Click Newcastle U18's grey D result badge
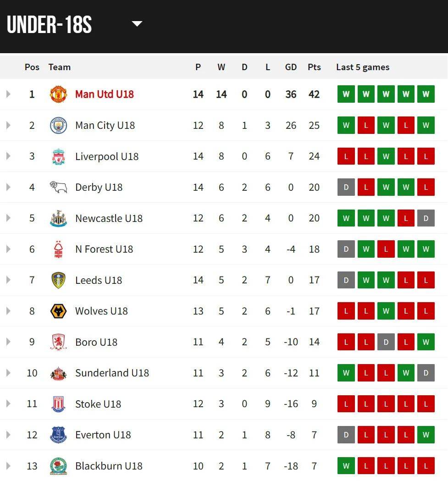Image resolution: width=448 pixels, height=481 pixels. tap(426, 218)
